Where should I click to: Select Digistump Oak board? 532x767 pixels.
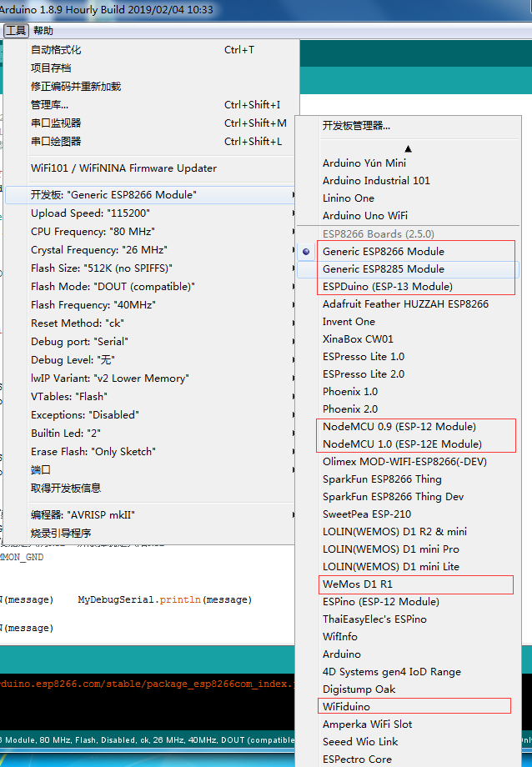409,689
